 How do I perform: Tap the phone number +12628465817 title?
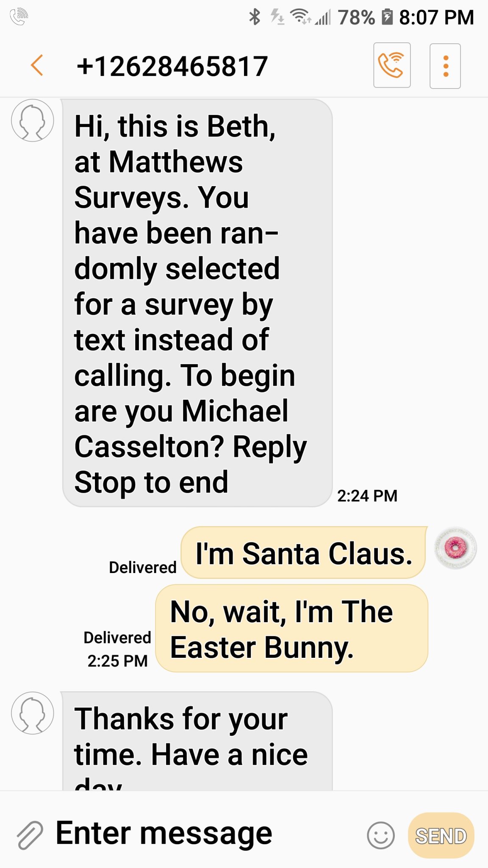point(172,66)
